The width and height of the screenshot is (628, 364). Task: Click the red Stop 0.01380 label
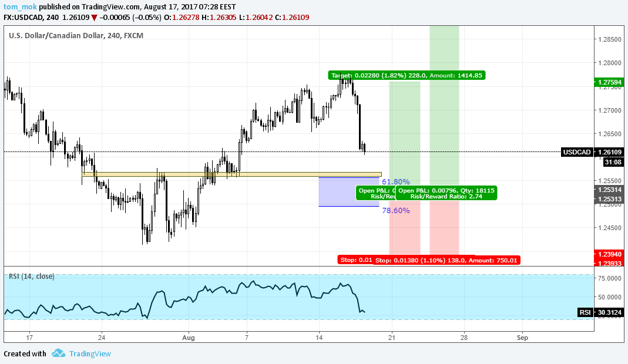[446, 260]
